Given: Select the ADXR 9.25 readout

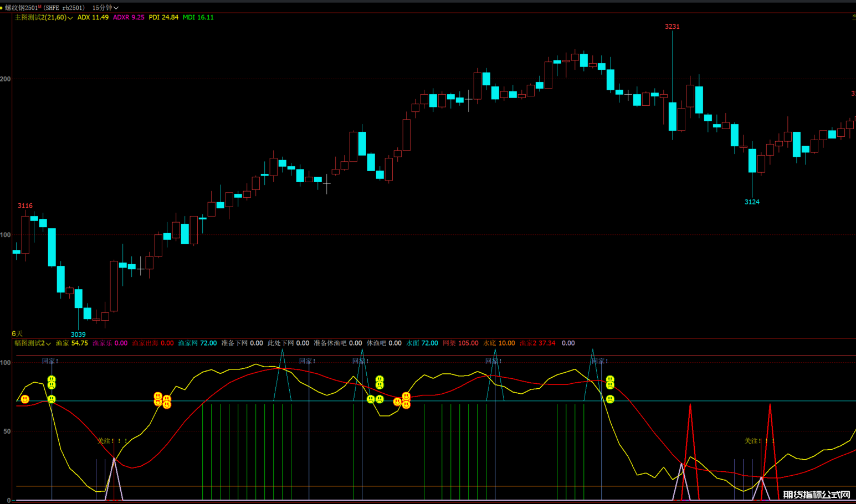Looking at the screenshot, I should [x=129, y=18].
